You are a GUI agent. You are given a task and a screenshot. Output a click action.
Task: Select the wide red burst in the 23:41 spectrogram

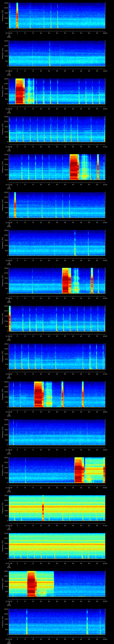pos(74,167)
